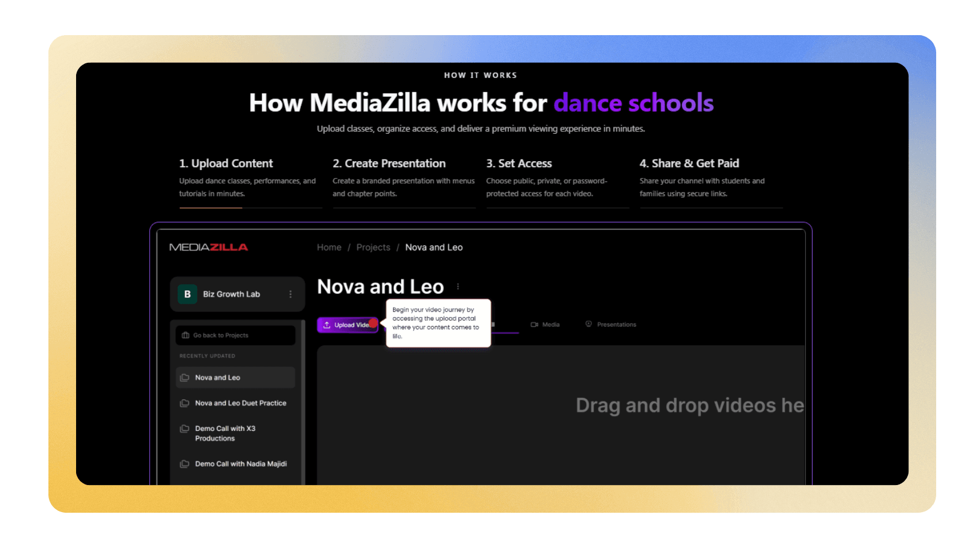Click Go back to Projects
Image resolution: width=980 pixels, height=553 pixels.
(x=235, y=335)
